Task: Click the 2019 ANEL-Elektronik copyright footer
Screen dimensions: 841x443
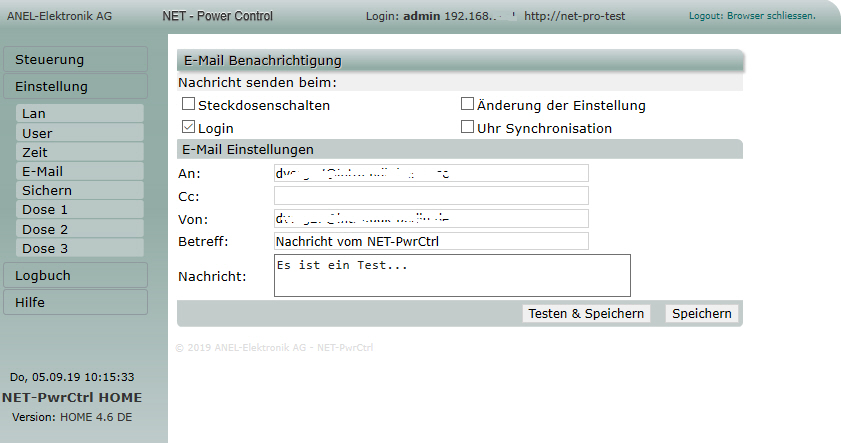Action: [x=274, y=348]
